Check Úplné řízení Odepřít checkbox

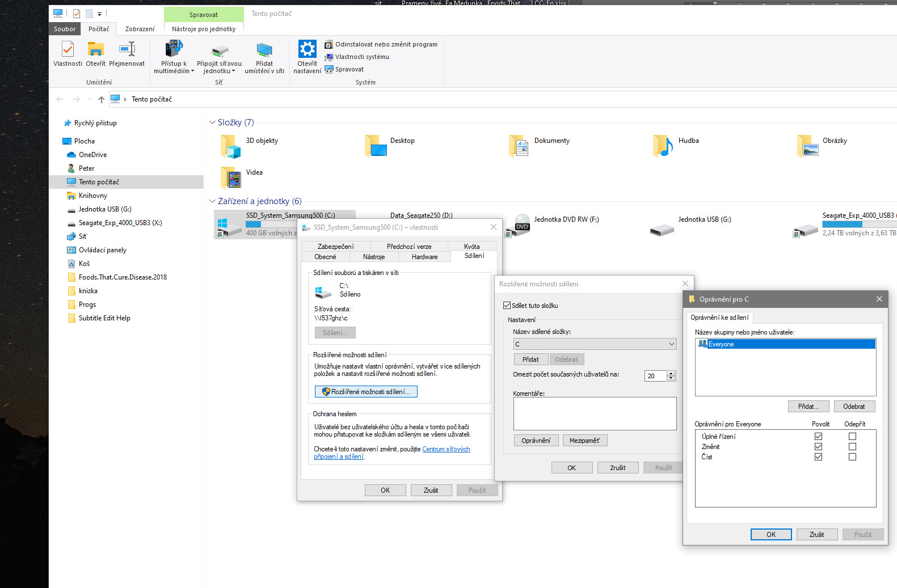(x=852, y=437)
